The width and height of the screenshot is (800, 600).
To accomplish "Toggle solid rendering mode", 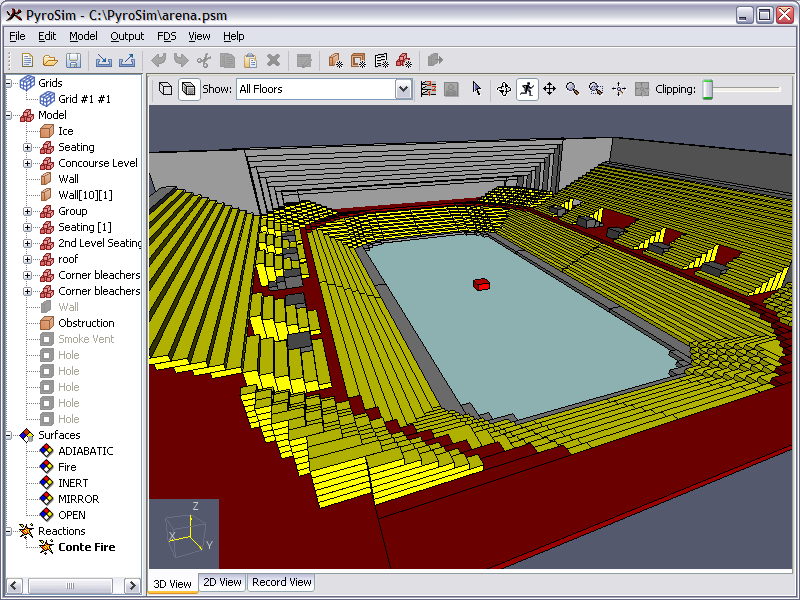I will point(189,88).
